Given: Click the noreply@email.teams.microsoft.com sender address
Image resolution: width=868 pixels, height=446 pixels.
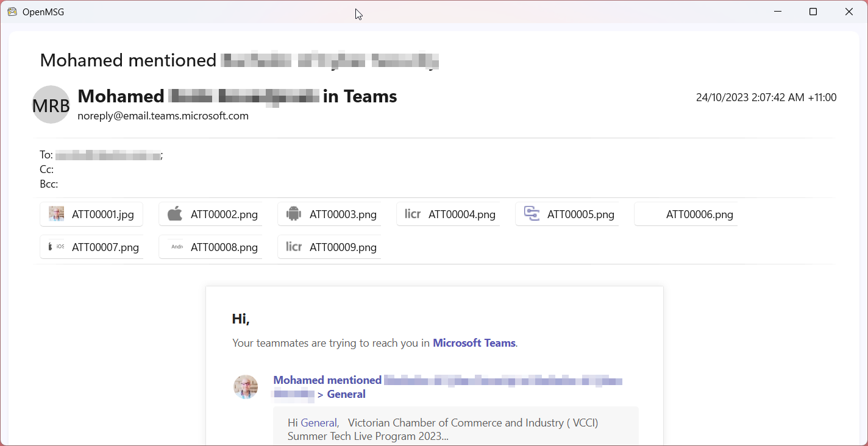Looking at the screenshot, I should (x=163, y=116).
